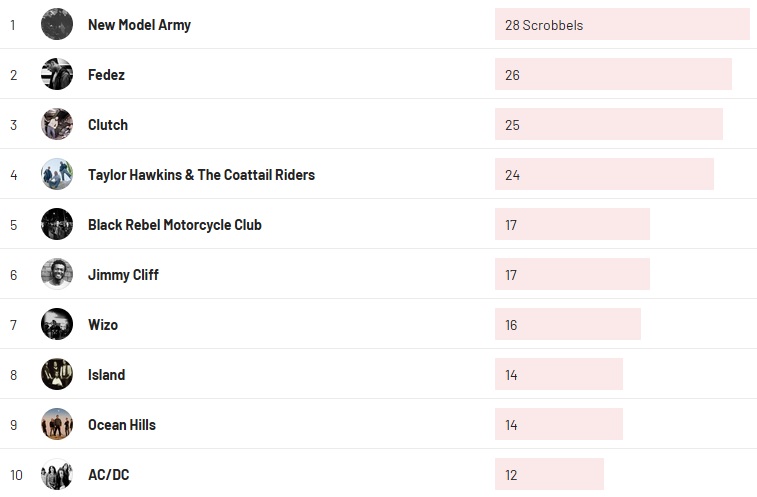Open Jimmy Cliff artist name link
The height and width of the screenshot is (497, 757).
tap(123, 275)
